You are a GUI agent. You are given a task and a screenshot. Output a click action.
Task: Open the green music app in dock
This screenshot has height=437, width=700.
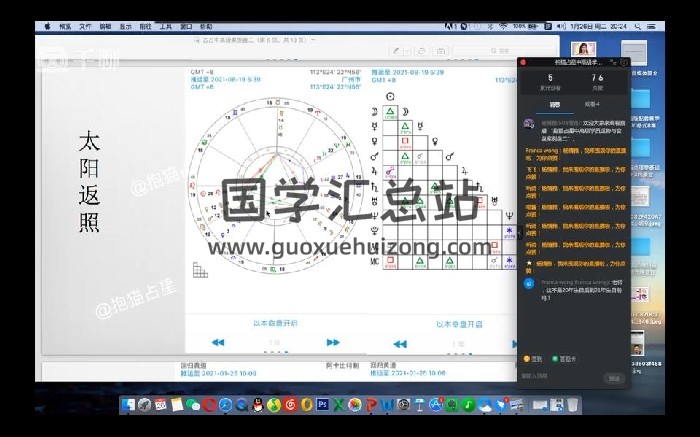click(x=468, y=405)
